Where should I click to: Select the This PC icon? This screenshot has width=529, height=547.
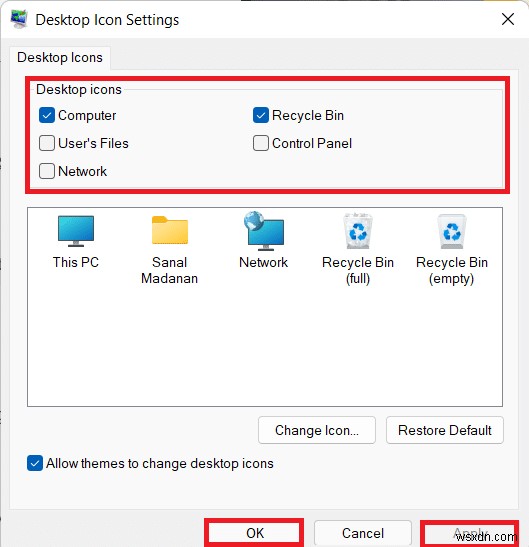coord(76,231)
